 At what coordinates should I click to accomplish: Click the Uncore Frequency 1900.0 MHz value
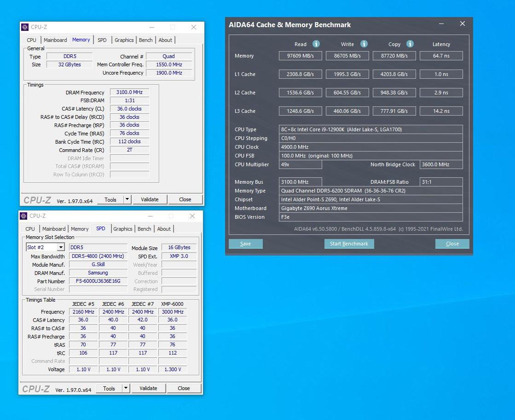pos(169,73)
